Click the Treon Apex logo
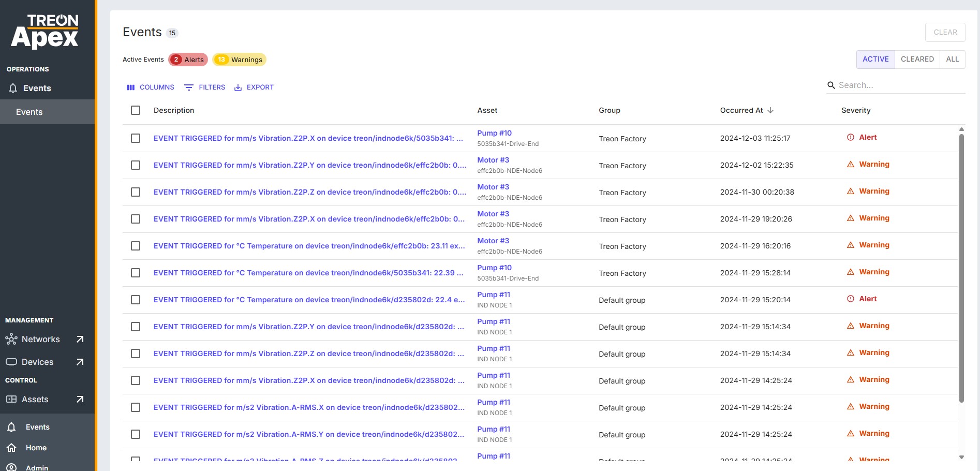Screen dimensions: 980x471 pyautogui.click(x=44, y=31)
